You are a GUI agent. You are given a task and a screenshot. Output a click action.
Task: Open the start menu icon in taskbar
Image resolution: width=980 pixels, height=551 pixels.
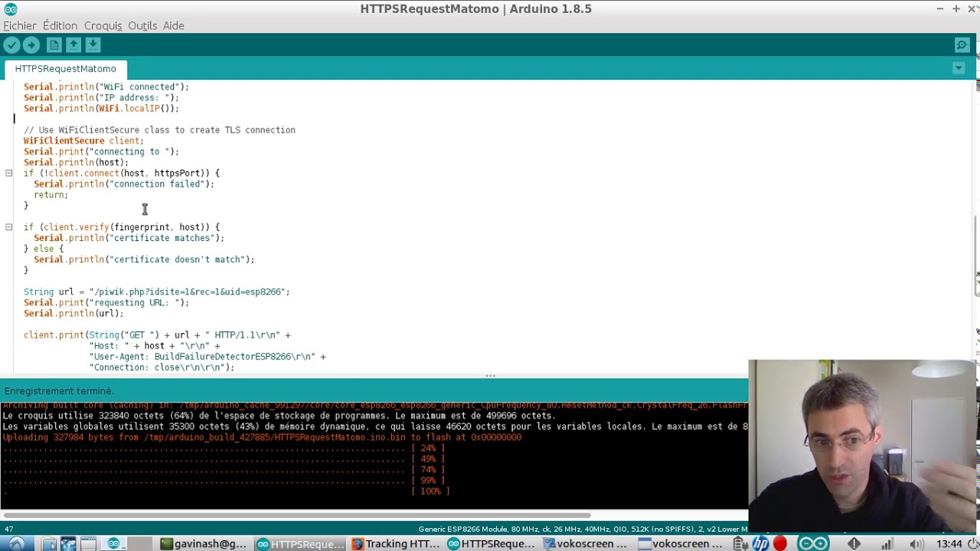click(x=15, y=543)
